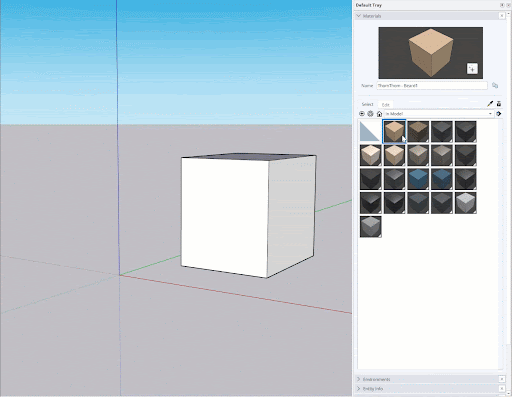This screenshot has width=512, height=397.
Task: Collapse the Materials panel
Action: (x=359, y=16)
